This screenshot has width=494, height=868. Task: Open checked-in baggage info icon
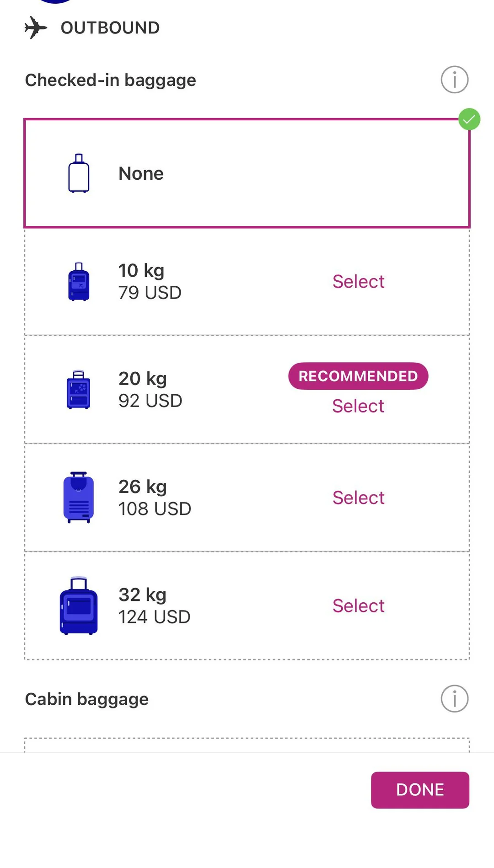[454, 80]
